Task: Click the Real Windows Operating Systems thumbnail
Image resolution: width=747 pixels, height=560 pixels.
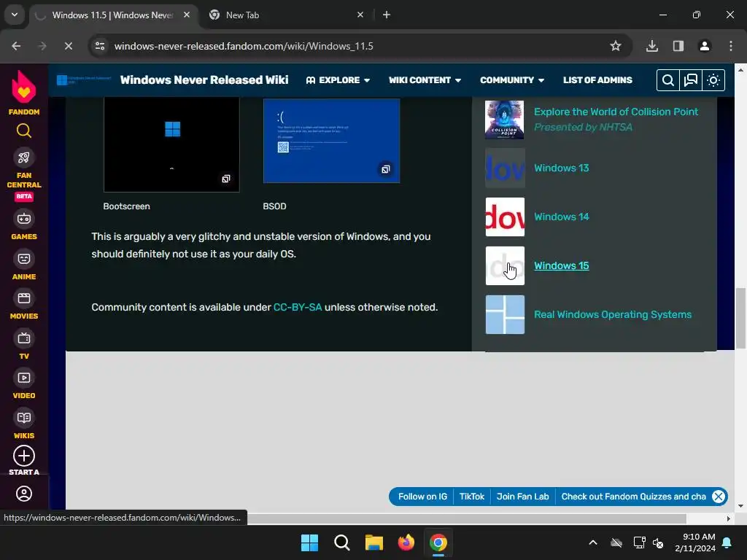Action: [x=505, y=315]
